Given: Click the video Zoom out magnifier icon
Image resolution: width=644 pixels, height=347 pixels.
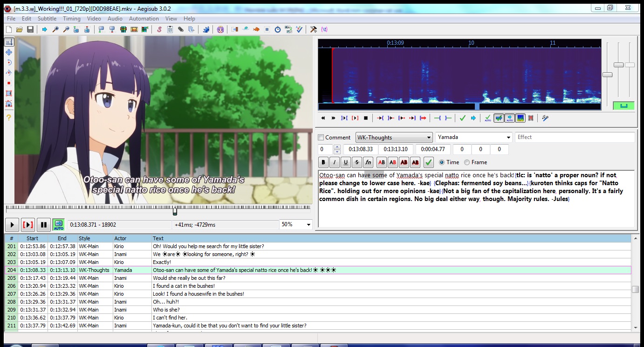Looking at the screenshot, I should point(66,29).
